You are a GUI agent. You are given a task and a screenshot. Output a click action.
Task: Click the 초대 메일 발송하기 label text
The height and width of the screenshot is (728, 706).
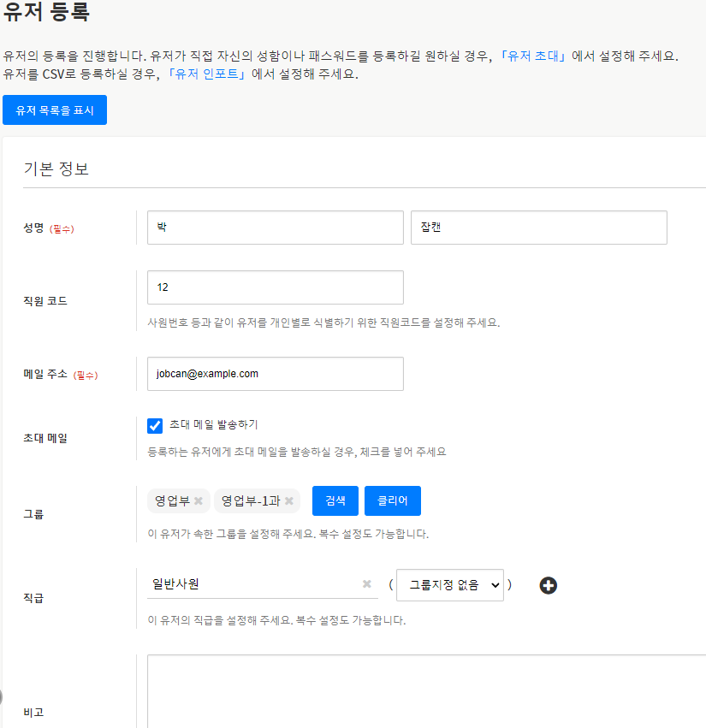(x=213, y=424)
